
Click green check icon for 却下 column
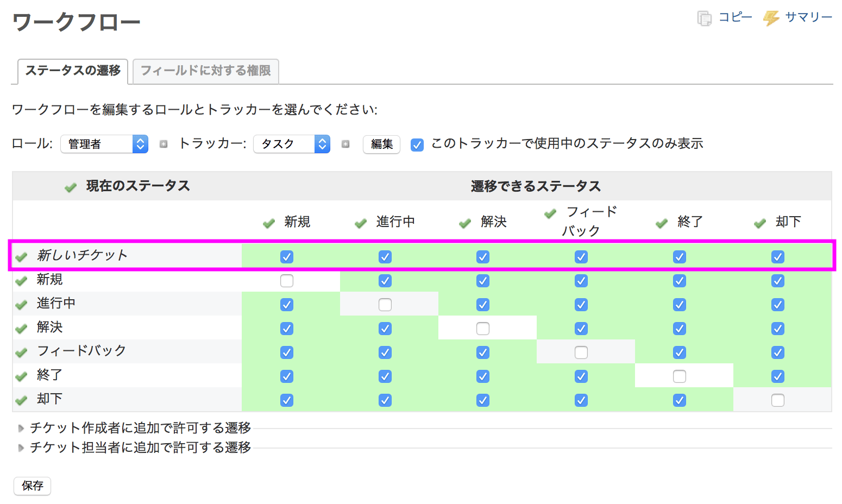coord(760,223)
